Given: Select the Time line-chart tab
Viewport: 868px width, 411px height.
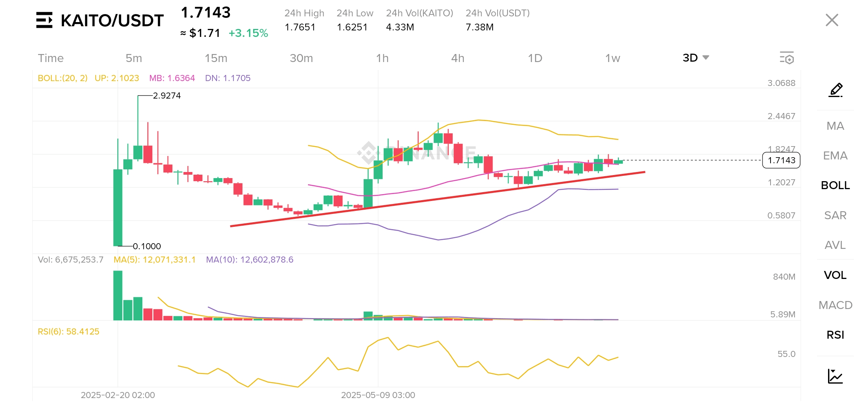Looking at the screenshot, I should [51, 58].
